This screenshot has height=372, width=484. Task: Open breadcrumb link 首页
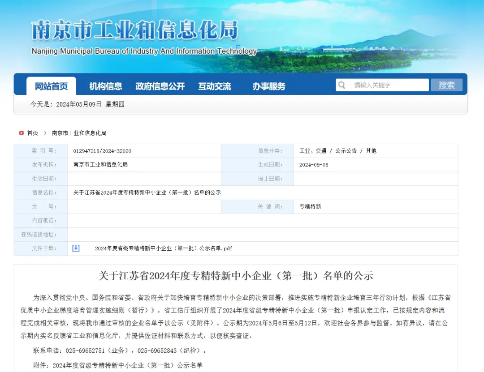pos(33,133)
